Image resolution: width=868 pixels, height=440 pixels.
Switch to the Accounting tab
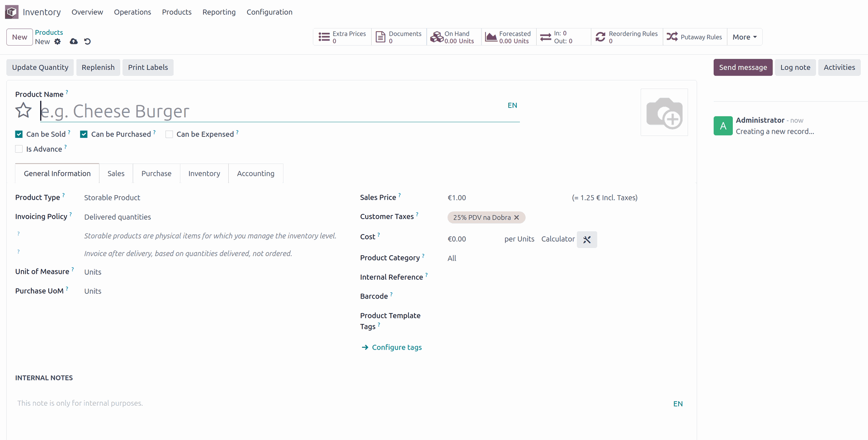pyautogui.click(x=255, y=173)
